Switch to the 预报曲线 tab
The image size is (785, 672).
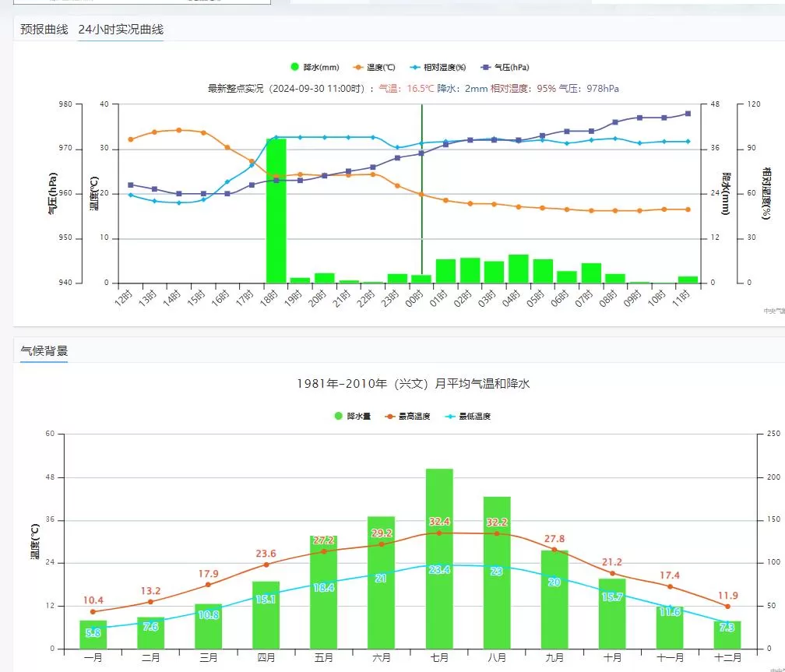point(44,30)
